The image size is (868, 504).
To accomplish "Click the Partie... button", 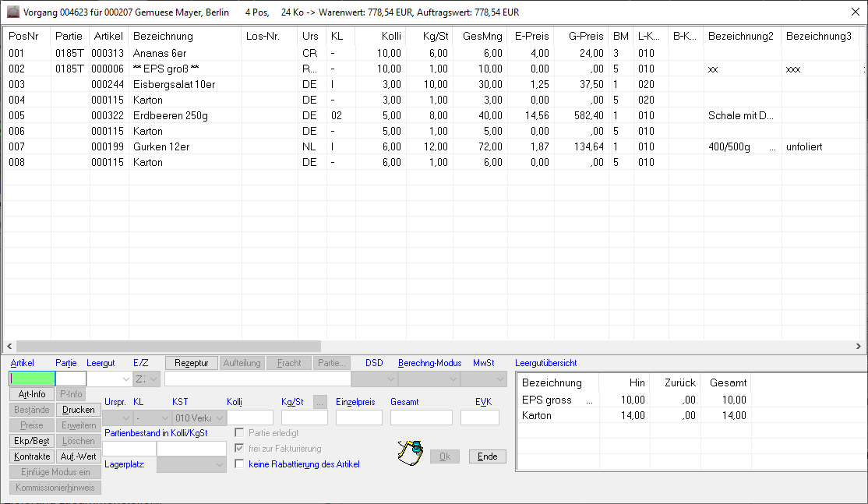I will 332,363.
